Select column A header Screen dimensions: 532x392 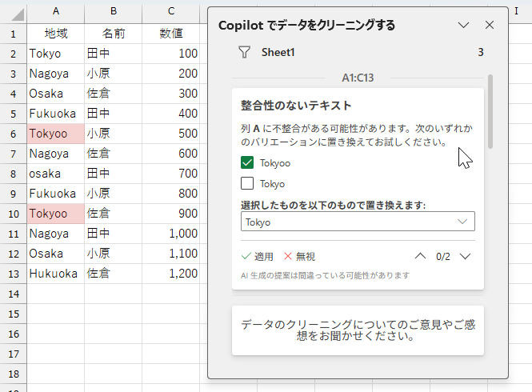click(x=56, y=11)
